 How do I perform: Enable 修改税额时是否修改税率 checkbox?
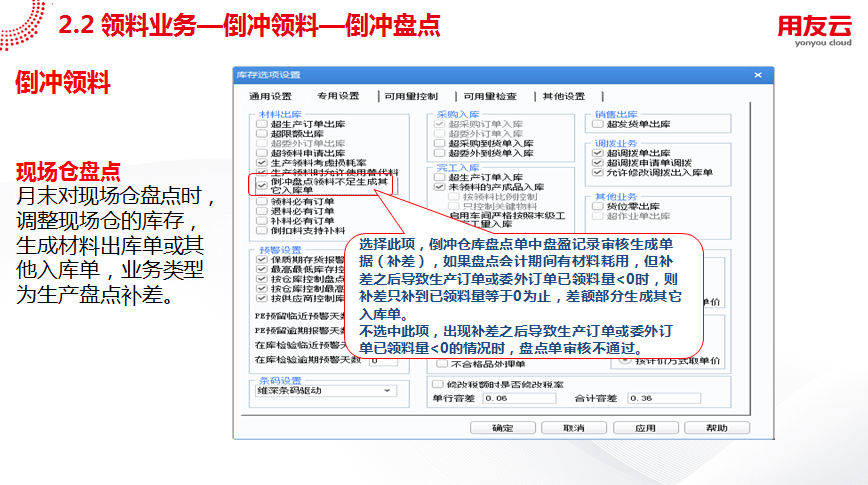437,384
